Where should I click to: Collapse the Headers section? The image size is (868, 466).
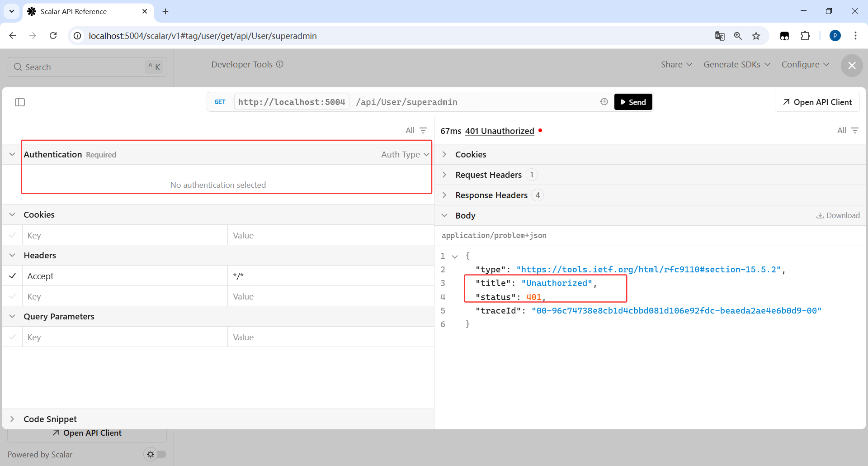pyautogui.click(x=12, y=255)
